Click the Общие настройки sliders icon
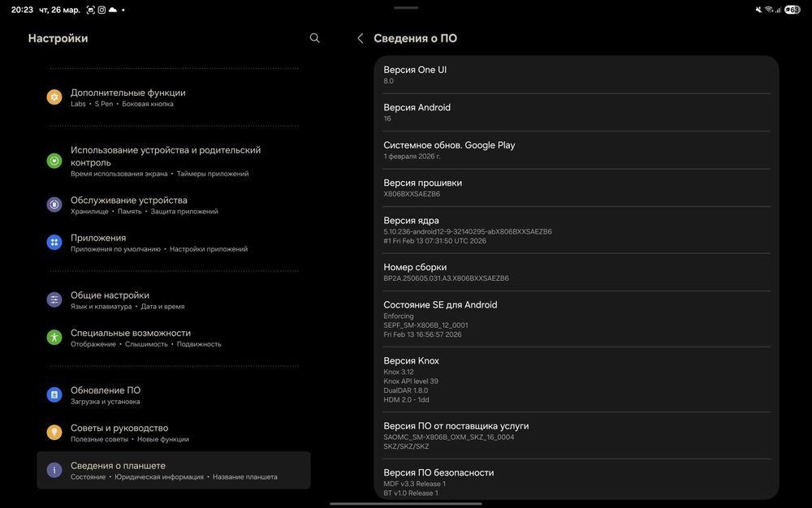The width and height of the screenshot is (812, 508). (x=54, y=300)
